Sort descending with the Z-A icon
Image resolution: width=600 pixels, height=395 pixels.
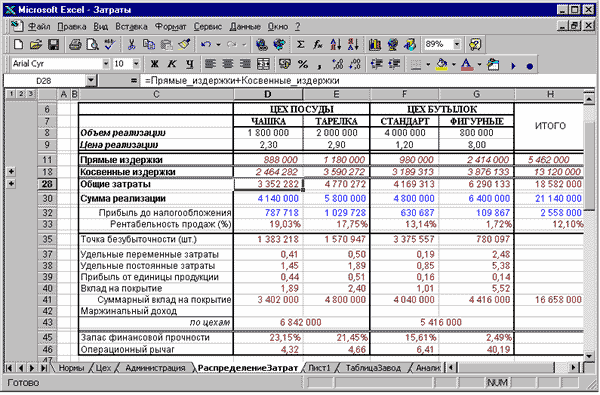point(353,45)
